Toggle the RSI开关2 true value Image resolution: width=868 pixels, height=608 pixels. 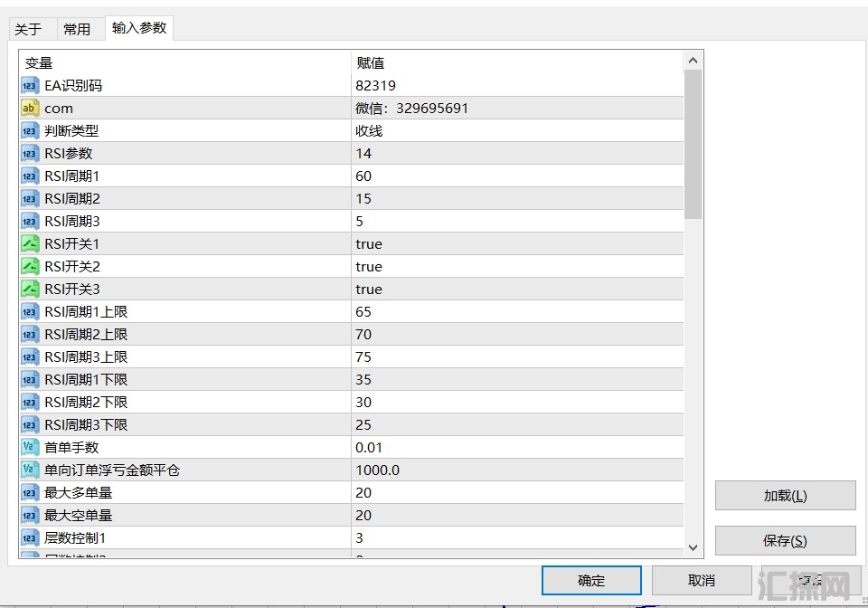pyautogui.click(x=369, y=267)
